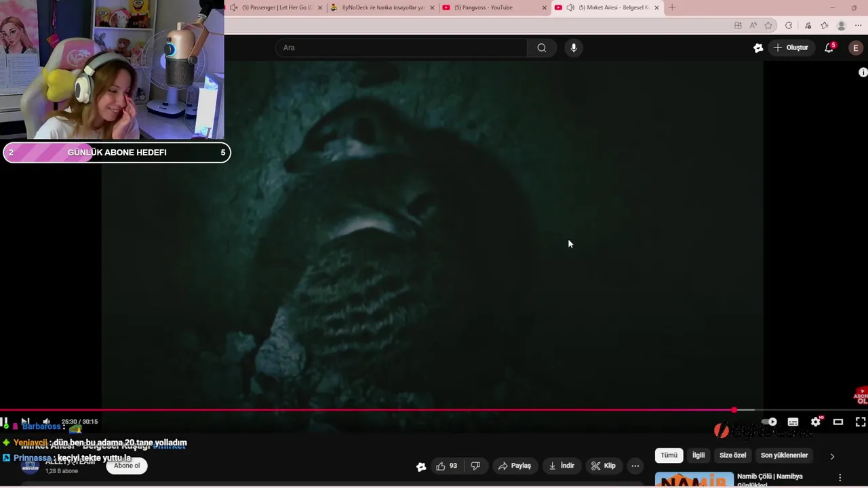The width and height of the screenshot is (868, 488).
Task: Create a clip with Klip button
Action: point(603,466)
